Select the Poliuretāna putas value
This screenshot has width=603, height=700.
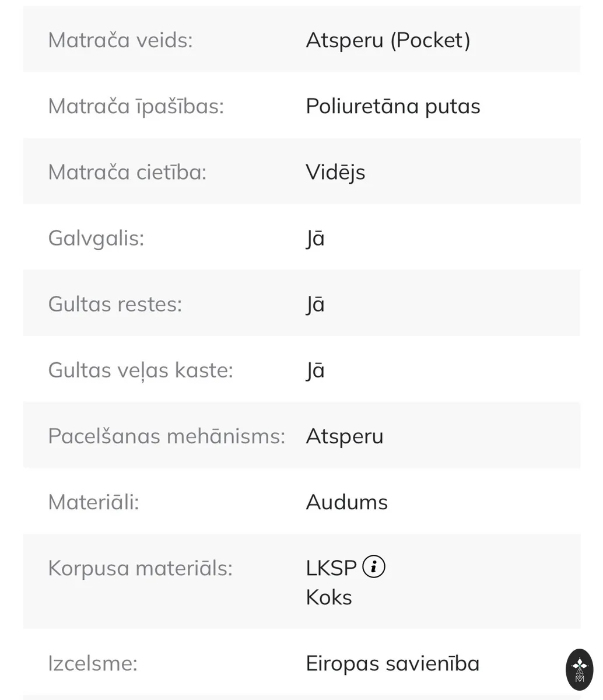click(x=393, y=106)
